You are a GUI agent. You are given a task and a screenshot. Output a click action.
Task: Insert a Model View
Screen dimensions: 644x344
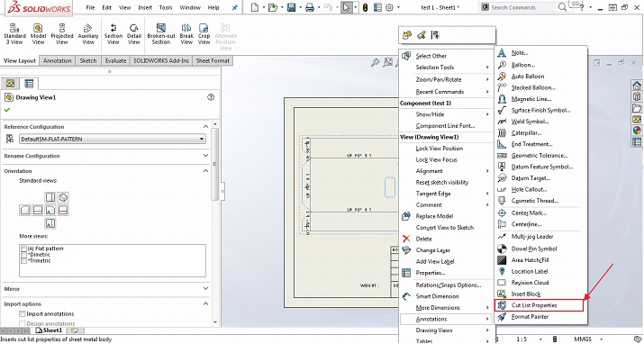point(38,34)
